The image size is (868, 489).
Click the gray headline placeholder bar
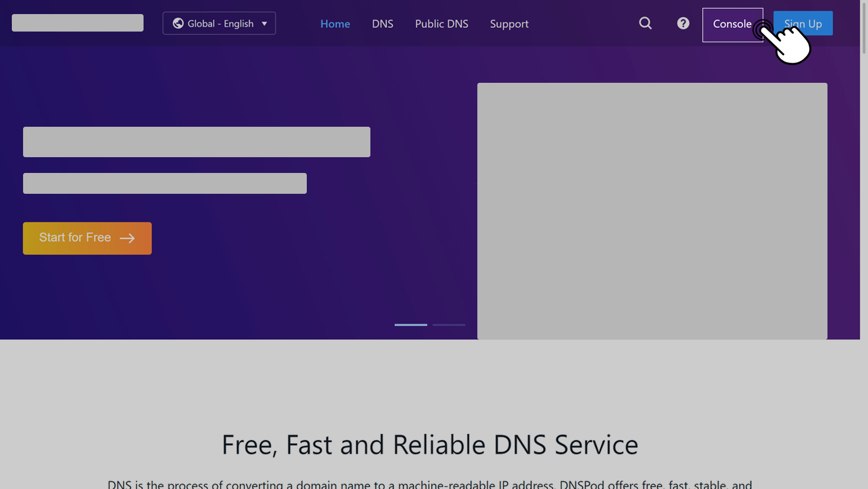(196, 142)
